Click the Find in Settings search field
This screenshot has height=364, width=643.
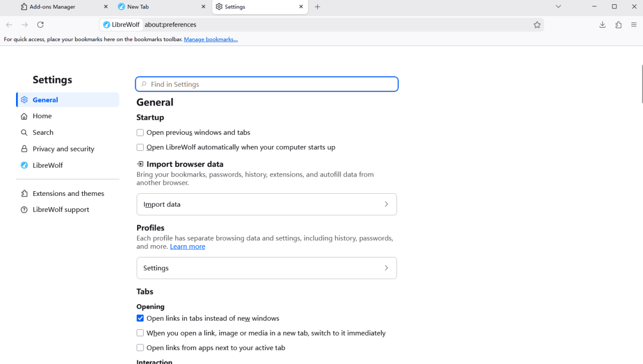tap(266, 84)
